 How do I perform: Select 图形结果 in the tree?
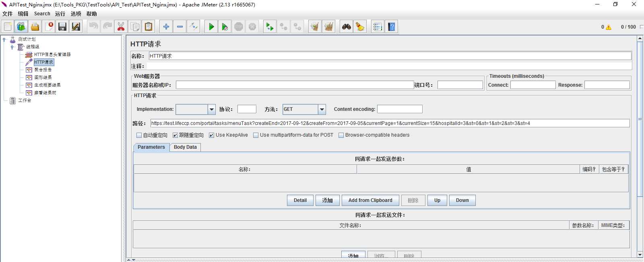43,77
